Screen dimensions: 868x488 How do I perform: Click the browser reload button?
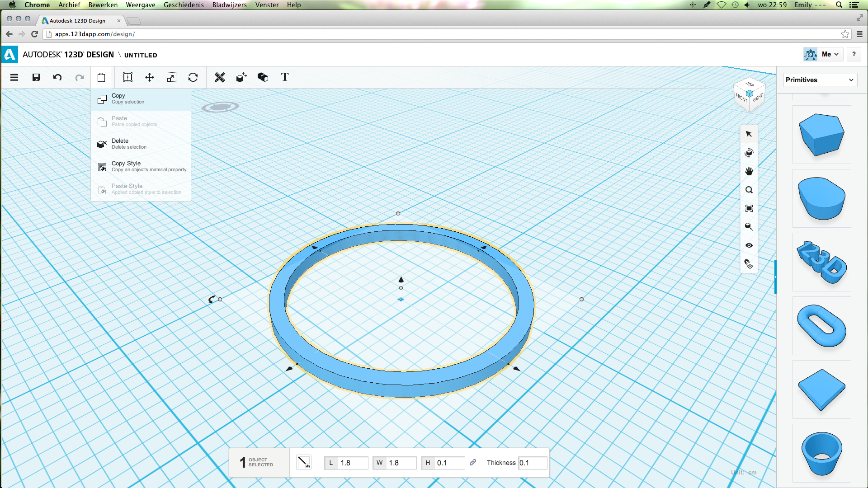tap(34, 34)
